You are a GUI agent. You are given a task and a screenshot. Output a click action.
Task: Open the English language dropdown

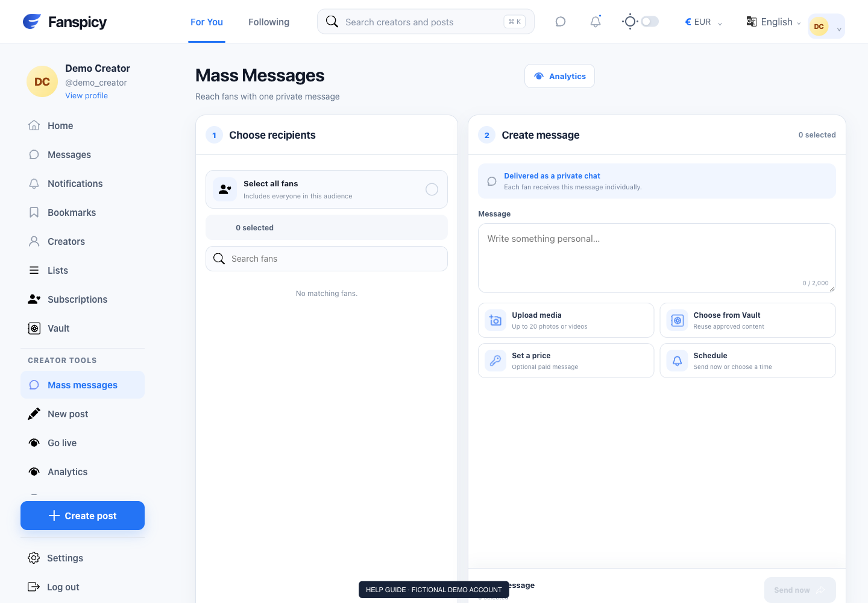coord(773,22)
